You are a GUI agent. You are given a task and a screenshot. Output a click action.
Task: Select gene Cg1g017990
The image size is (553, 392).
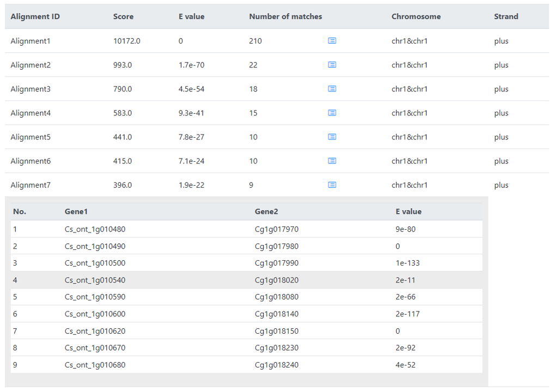pos(277,263)
